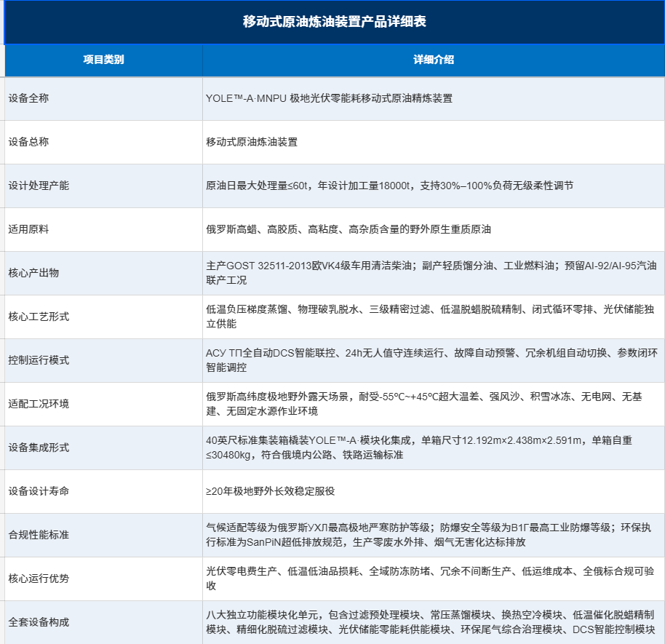
Task: Click the row label 适配工况环境
Action: click(x=39, y=405)
